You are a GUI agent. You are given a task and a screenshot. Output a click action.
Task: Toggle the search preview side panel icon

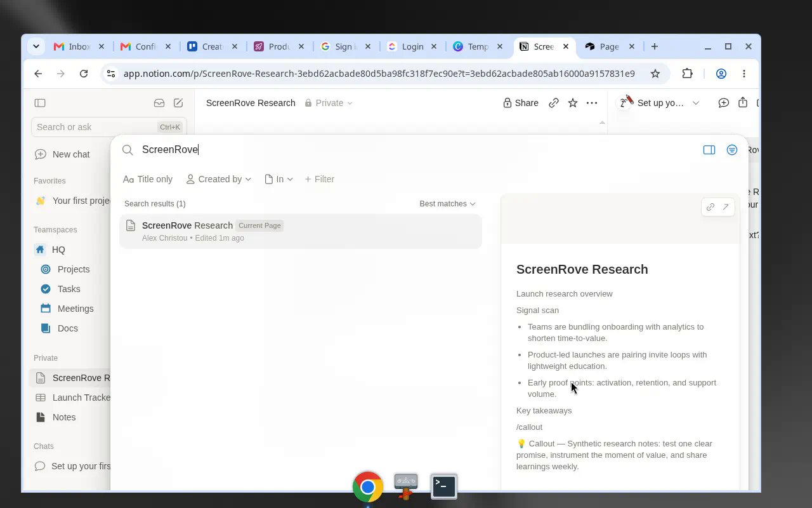tap(709, 150)
